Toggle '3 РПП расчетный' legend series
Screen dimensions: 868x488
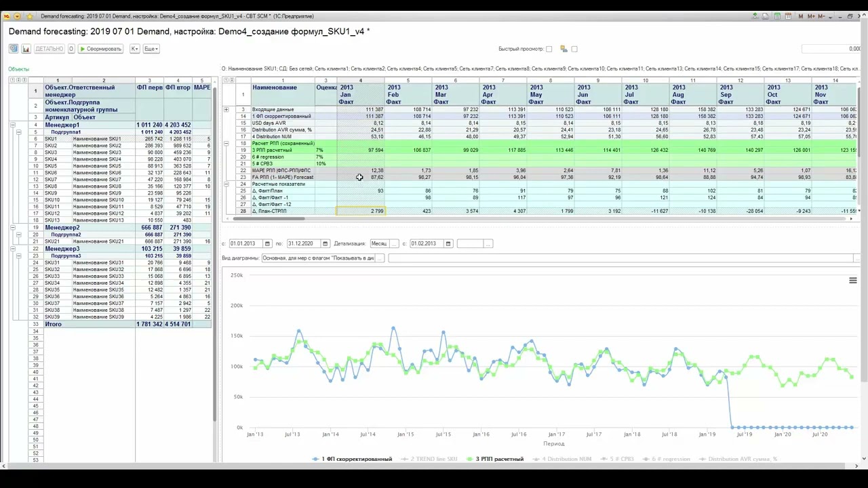[x=494, y=459]
